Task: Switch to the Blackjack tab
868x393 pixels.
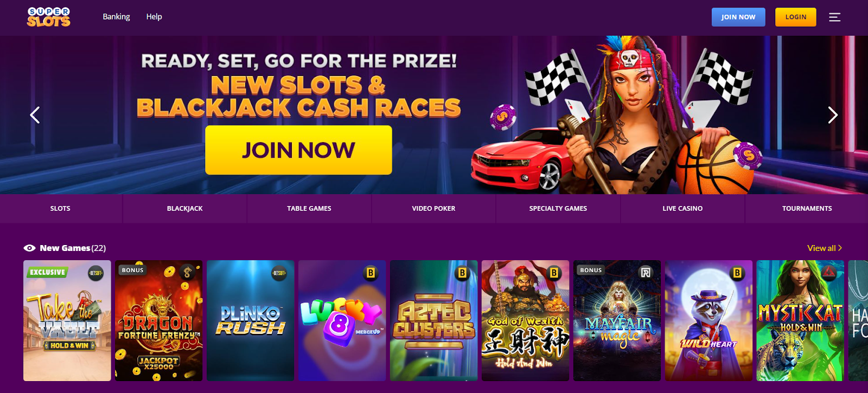Action: point(185,208)
